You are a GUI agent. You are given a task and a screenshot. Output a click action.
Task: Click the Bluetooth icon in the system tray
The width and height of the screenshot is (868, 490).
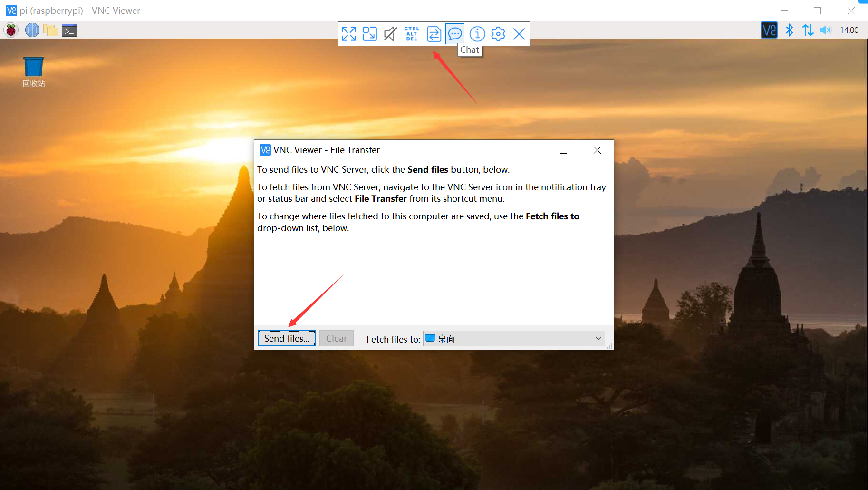(x=789, y=30)
